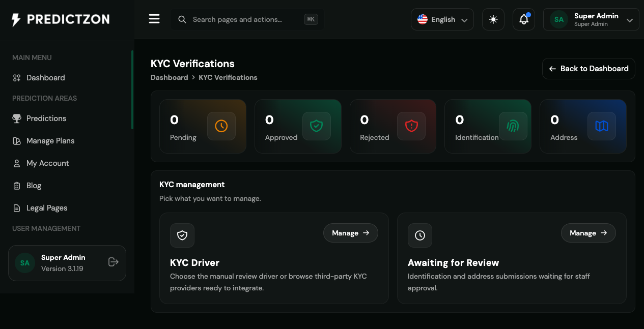The image size is (644, 329).
Task: Click the KYC management heading
Action: pos(192,185)
